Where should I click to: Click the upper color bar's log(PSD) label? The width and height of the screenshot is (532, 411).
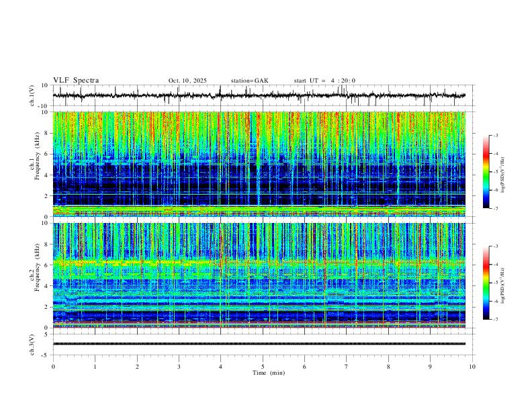point(502,175)
